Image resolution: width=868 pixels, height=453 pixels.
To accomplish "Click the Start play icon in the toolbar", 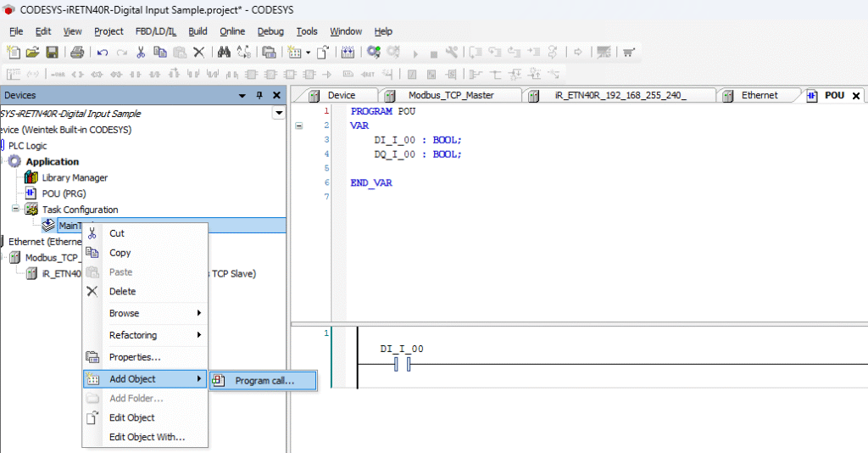I will 415,53.
